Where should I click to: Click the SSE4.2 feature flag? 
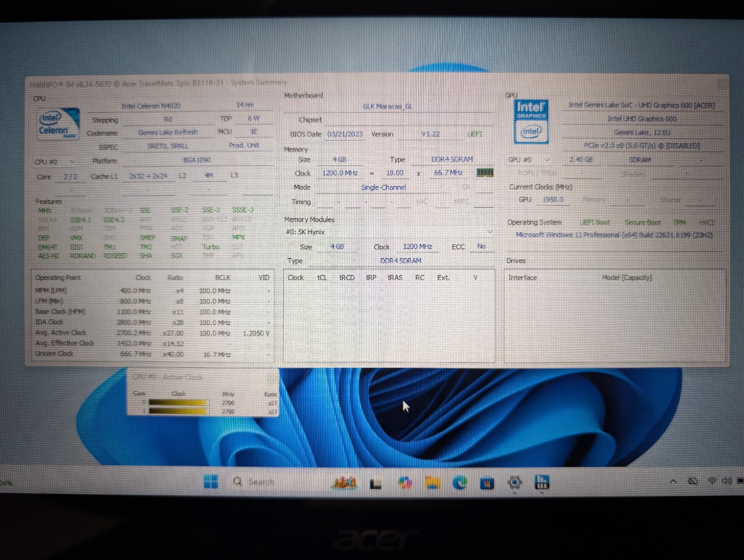pyautogui.click(x=114, y=220)
